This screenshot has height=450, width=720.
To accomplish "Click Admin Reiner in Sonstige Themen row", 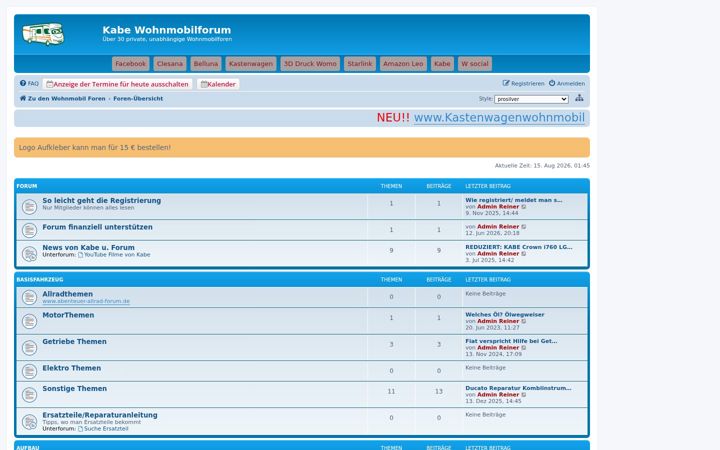I will coord(498,394).
